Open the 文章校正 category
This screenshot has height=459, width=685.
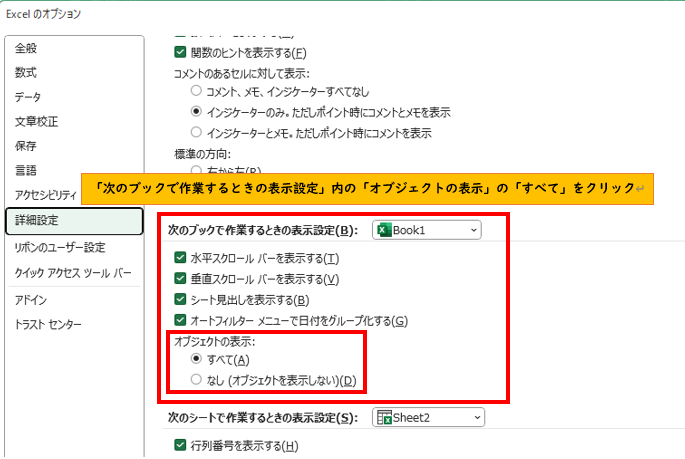37,121
